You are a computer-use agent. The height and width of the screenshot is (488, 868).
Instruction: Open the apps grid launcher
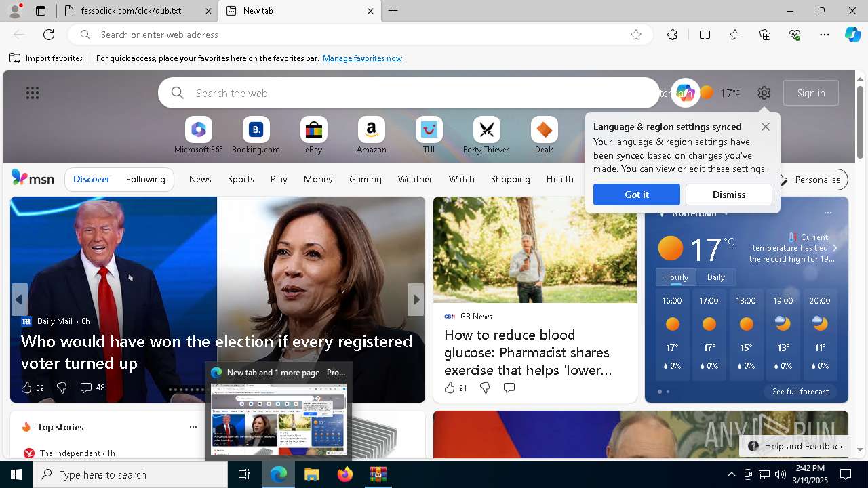pyautogui.click(x=33, y=93)
